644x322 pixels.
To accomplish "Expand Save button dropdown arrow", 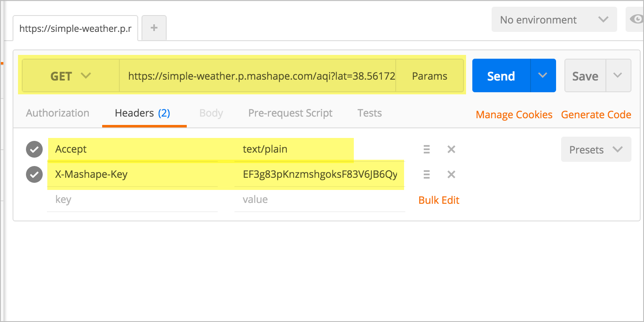I will point(618,75).
